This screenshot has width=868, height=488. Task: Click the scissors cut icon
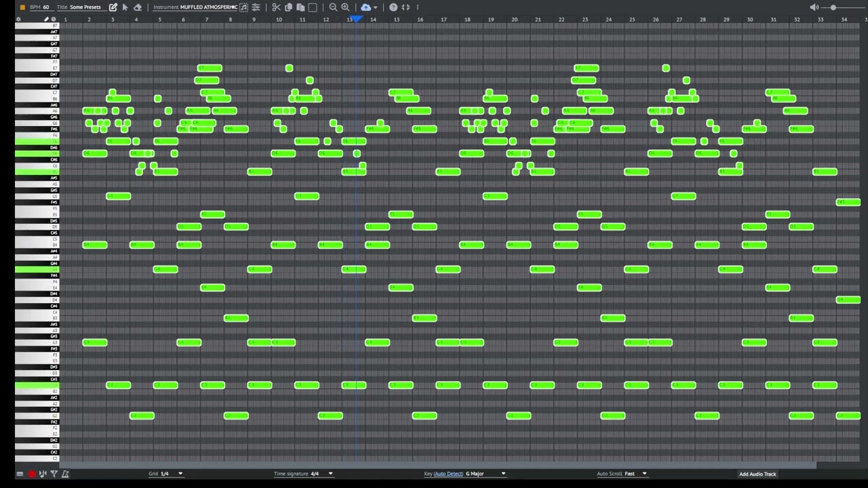click(276, 7)
